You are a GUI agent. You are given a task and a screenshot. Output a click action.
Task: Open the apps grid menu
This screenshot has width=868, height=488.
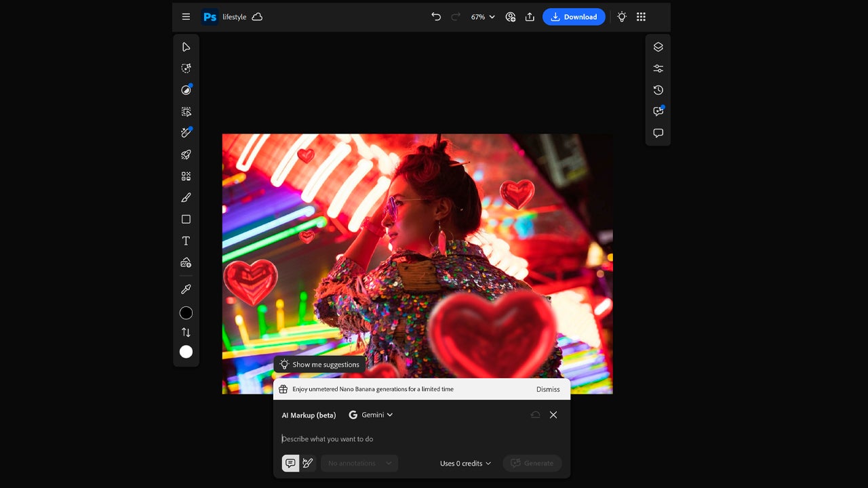pos(641,17)
